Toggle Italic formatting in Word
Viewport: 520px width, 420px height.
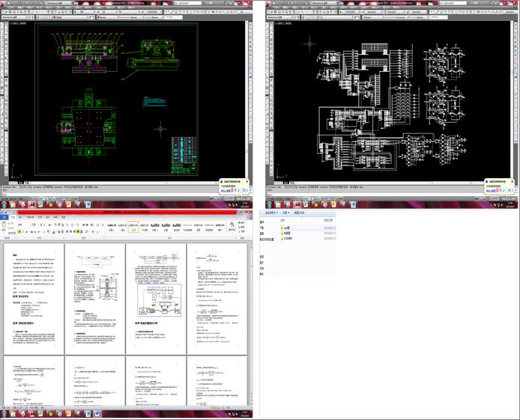tap(23, 232)
